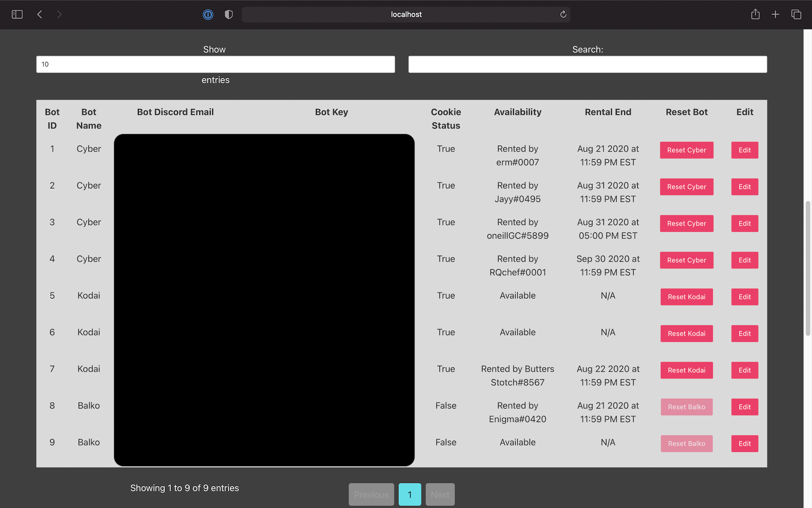Click the Show entries field
The width and height of the screenshot is (812, 508).
[x=215, y=64]
